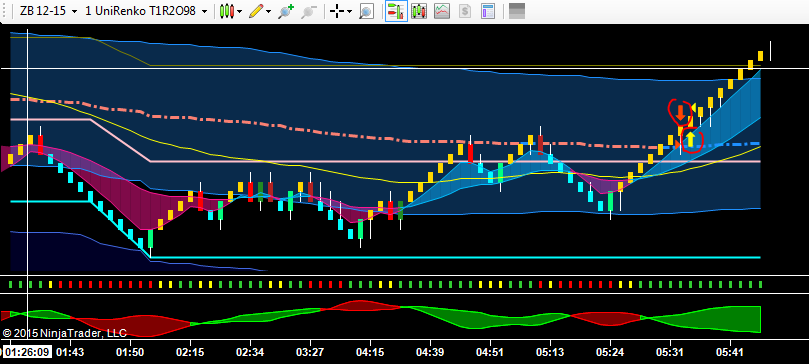Open the UniRenko T1R2O98 interval dropdown

146,11
